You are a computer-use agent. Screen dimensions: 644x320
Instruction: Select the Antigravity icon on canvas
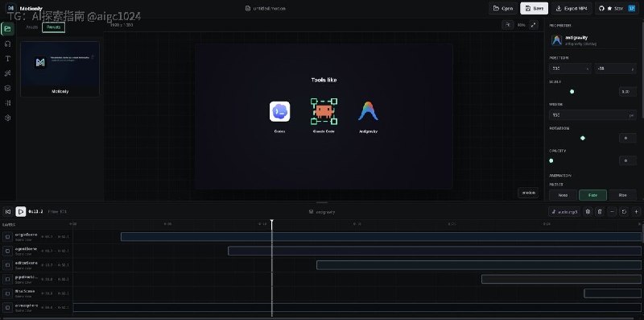pyautogui.click(x=368, y=111)
